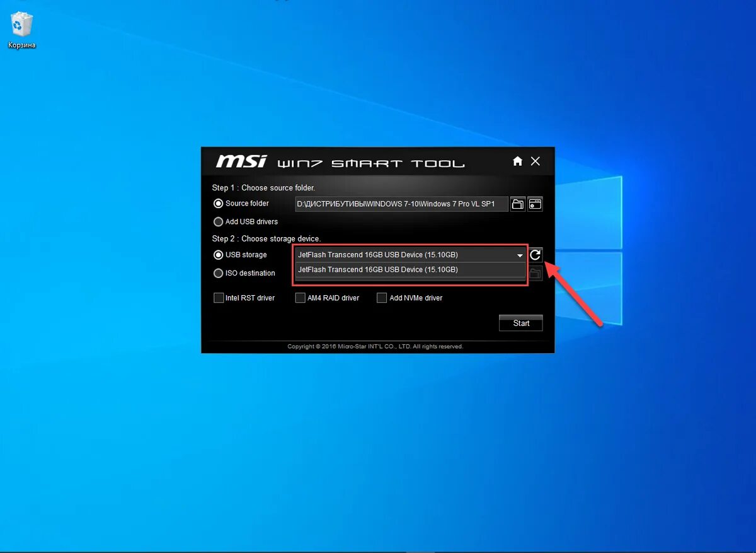The image size is (756, 553).
Task: Click the Micro-Star copyright notice text
Action: pos(375,346)
